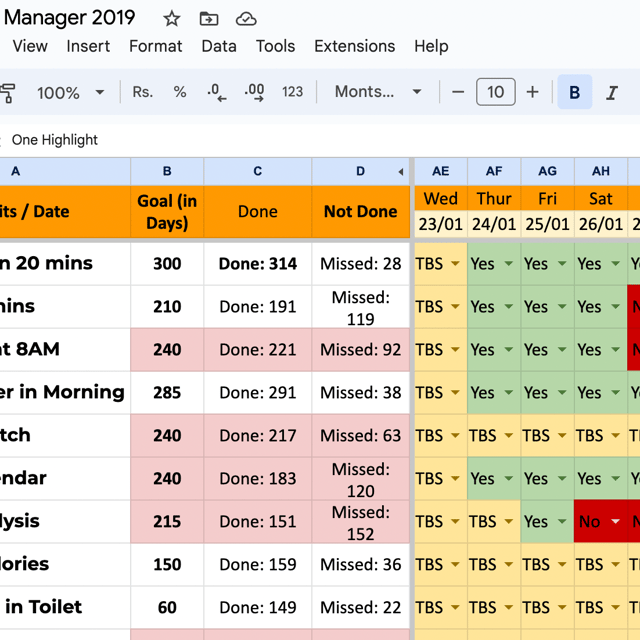Viewport: 640px width, 640px height.
Task: Select column AH header
Action: click(601, 171)
